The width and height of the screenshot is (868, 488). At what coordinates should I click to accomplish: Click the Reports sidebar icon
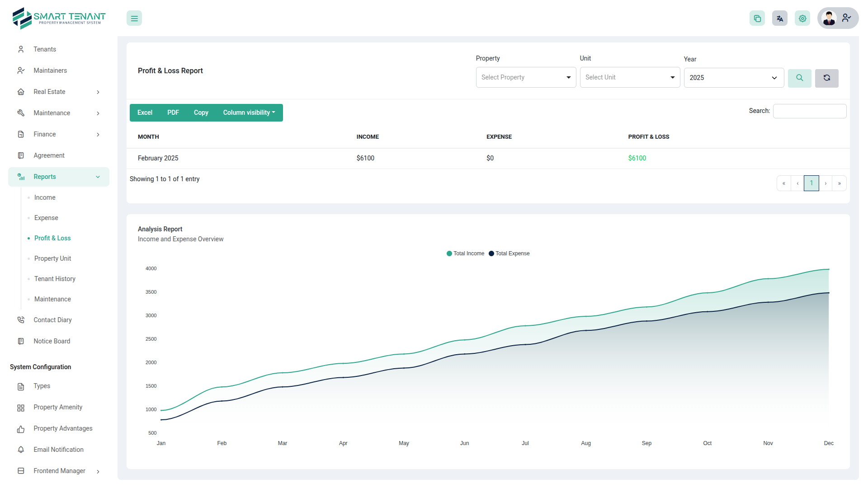tap(21, 177)
